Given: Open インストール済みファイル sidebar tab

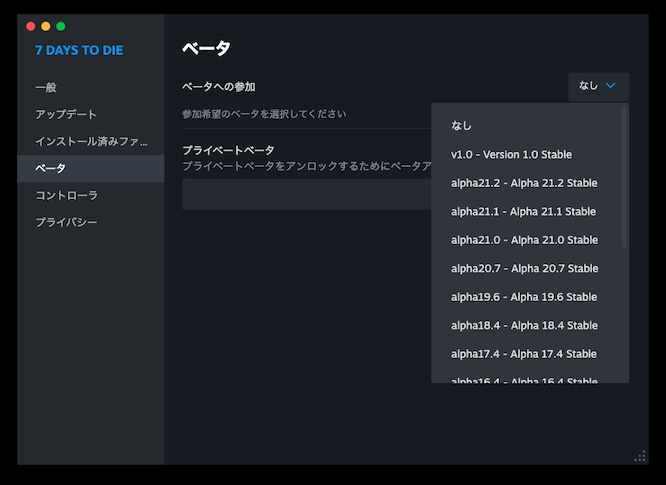Looking at the screenshot, I should click(91, 141).
